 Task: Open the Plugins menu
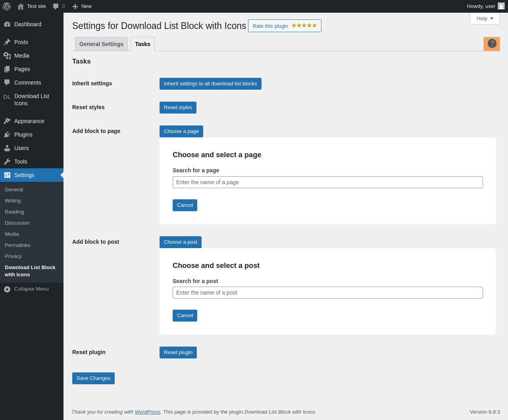pos(23,135)
